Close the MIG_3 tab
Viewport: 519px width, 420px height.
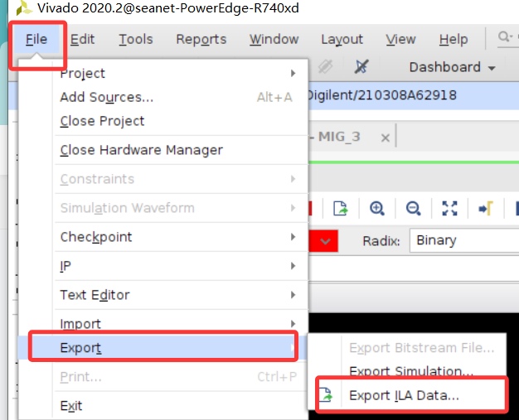point(385,138)
